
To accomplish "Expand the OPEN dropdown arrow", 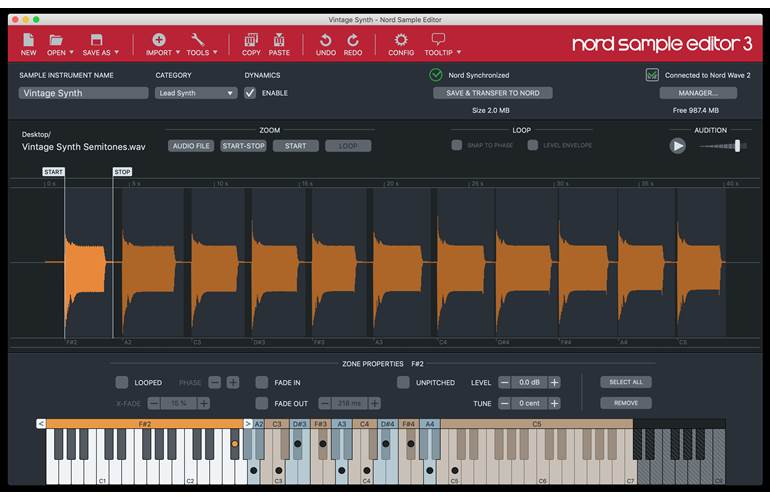I will [72, 52].
